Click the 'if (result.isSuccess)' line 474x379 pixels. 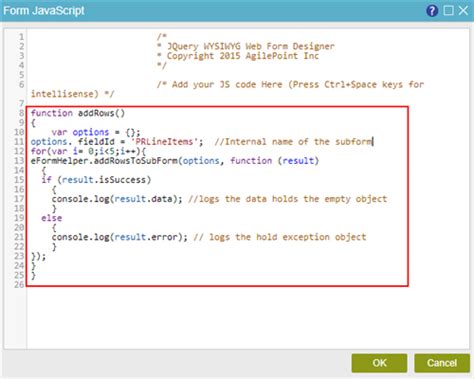(96, 180)
